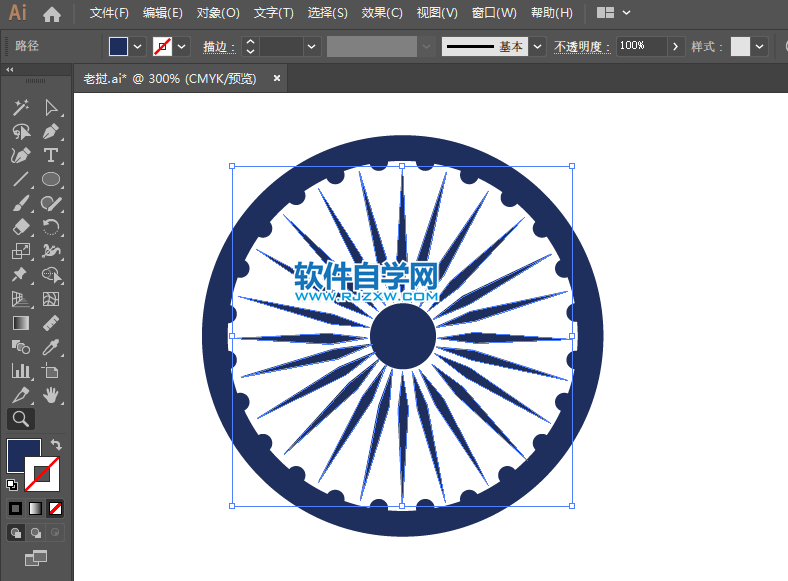The image size is (788, 581).
Task: Choose the Ellipse shape tool
Action: [51, 180]
